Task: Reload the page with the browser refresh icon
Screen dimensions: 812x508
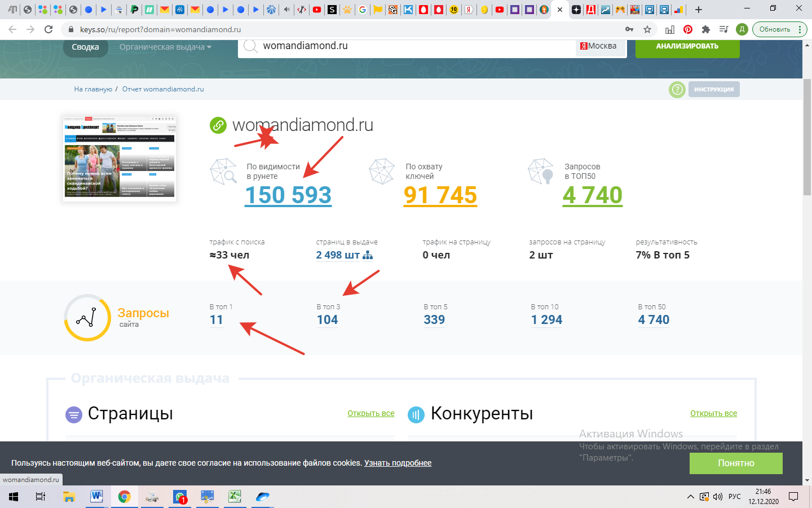Action: tap(48, 29)
